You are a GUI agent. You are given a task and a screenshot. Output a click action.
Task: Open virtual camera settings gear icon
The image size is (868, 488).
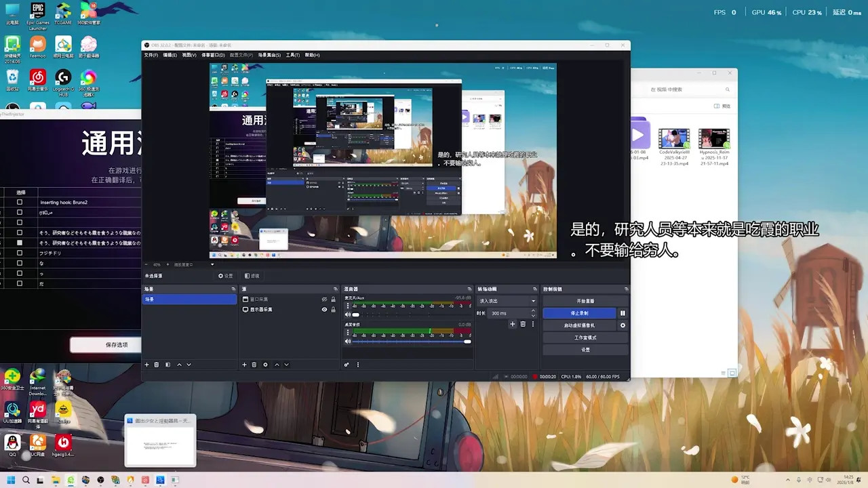623,325
